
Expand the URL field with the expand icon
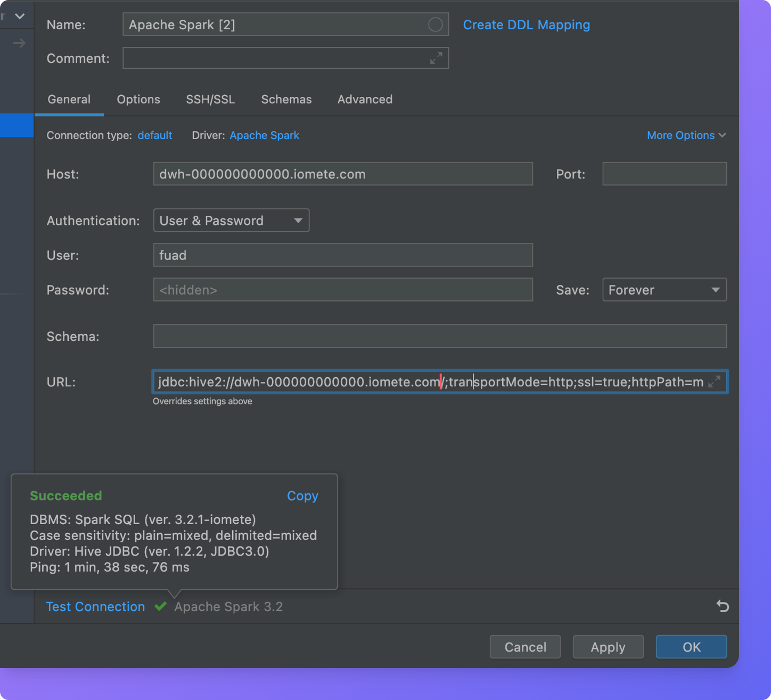(x=715, y=381)
